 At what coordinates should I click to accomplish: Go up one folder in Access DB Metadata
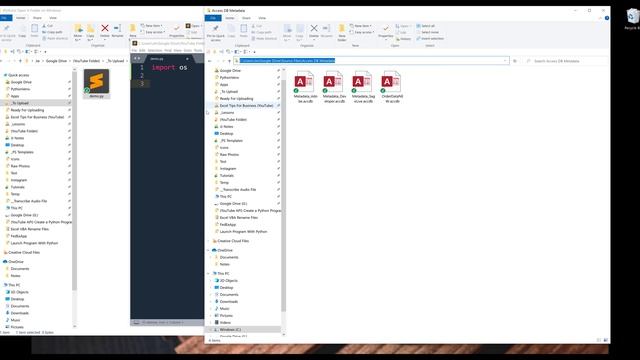(229, 61)
